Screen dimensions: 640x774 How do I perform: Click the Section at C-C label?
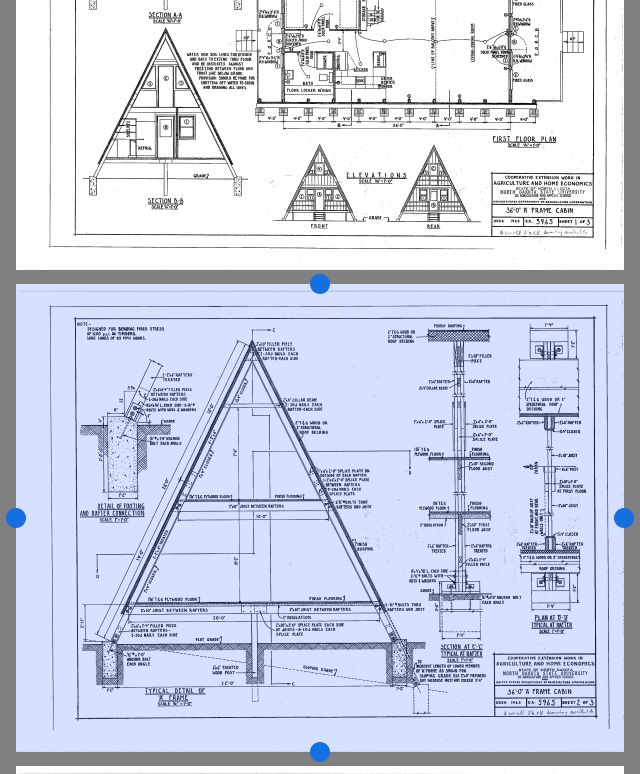pyautogui.click(x=461, y=647)
